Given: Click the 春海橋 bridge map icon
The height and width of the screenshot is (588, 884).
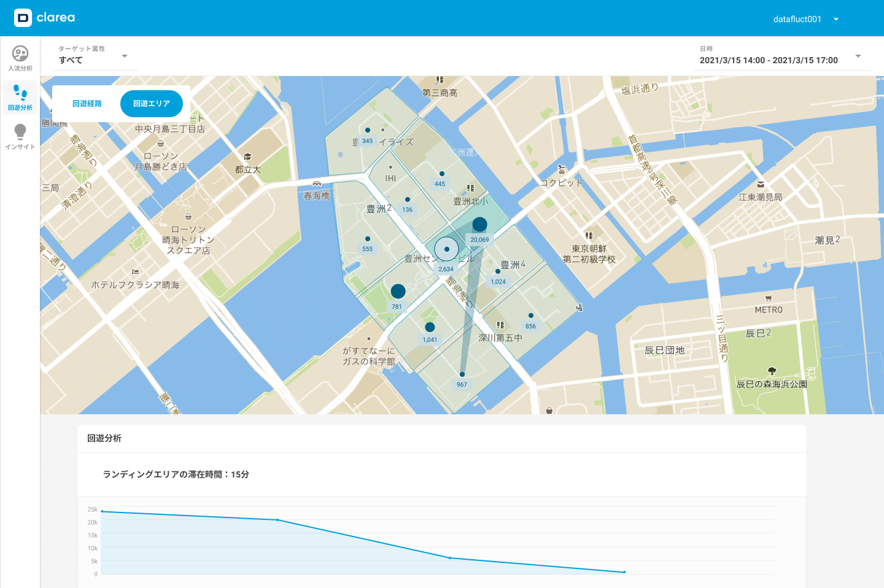Looking at the screenshot, I should point(317,183).
